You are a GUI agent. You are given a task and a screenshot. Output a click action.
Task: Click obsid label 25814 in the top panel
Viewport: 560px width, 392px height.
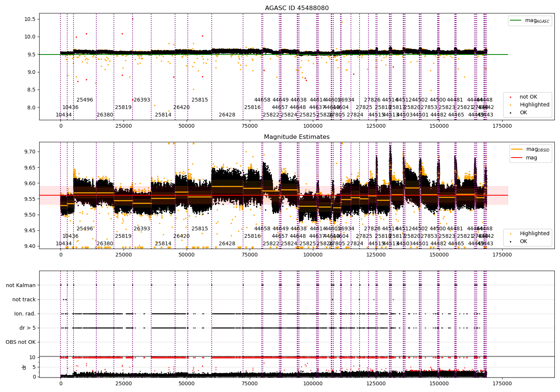pyautogui.click(x=163, y=115)
